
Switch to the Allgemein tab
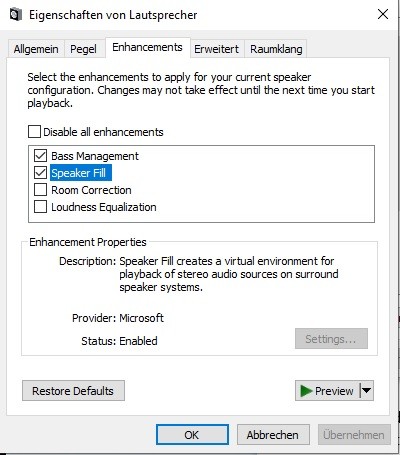tap(36, 49)
